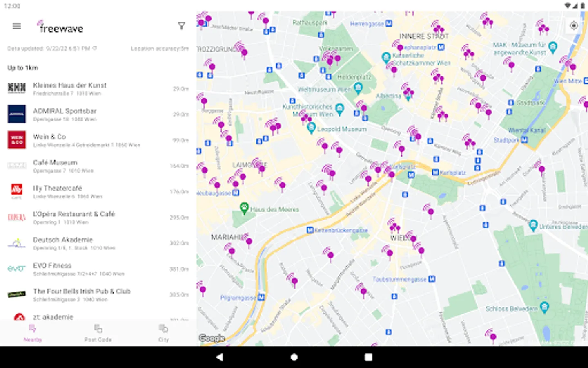Image resolution: width=588 pixels, height=368 pixels.
Task: Select the Kunsthistorisches Museum map marker
Action: pyautogui.click(x=339, y=109)
